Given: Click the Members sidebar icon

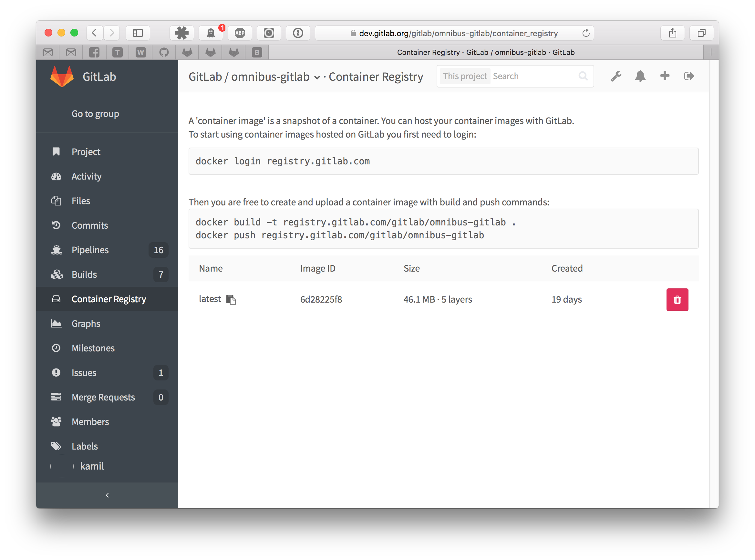Looking at the screenshot, I should coord(57,421).
